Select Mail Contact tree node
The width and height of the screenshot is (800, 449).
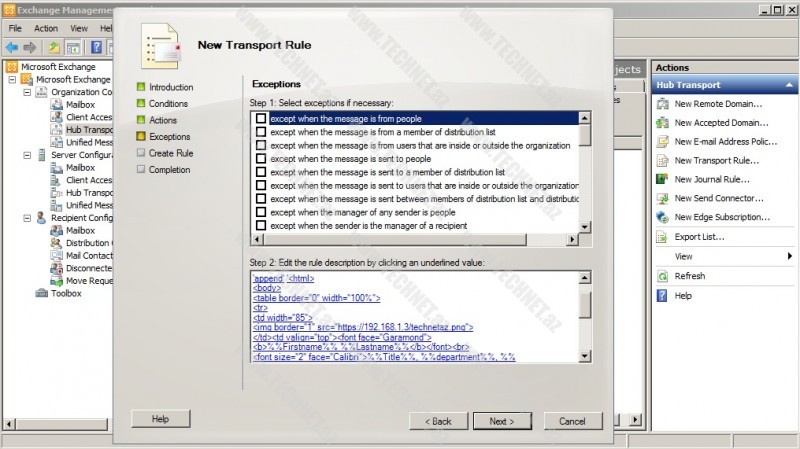[89, 256]
